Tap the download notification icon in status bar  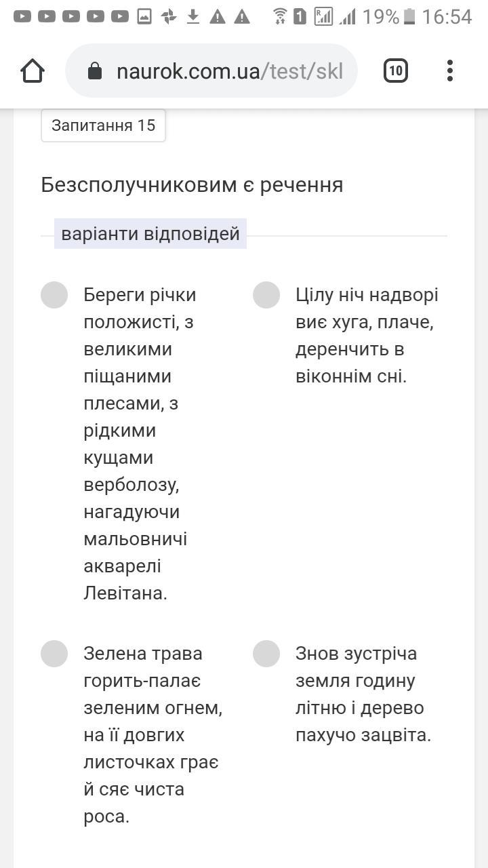193,16
